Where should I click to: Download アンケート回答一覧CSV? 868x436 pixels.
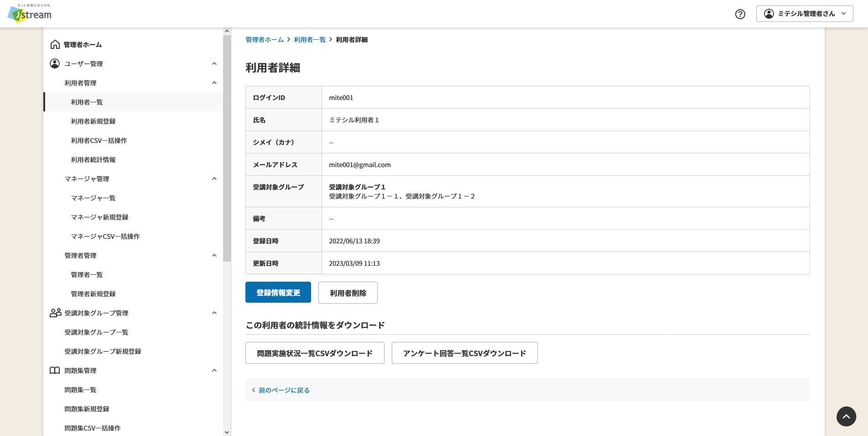click(465, 353)
